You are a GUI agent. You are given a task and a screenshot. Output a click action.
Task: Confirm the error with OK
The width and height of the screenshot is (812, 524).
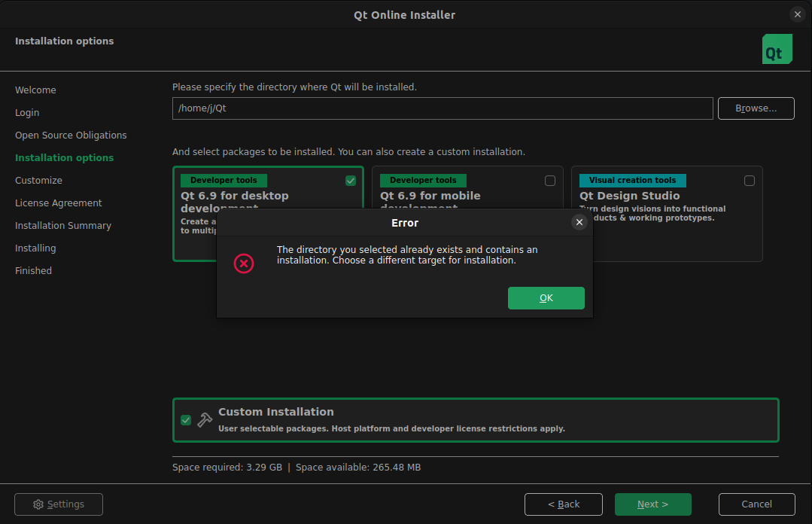click(546, 298)
